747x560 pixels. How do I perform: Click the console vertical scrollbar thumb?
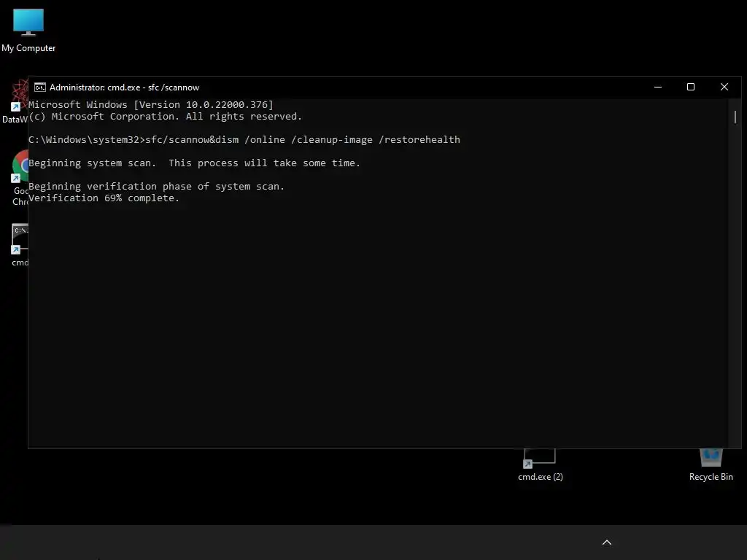[x=735, y=117]
